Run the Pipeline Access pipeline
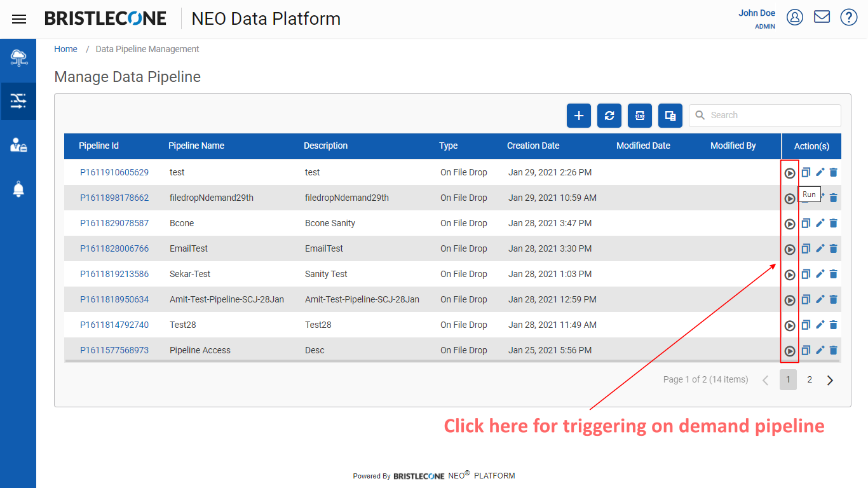Viewport: 868px width, 488px height. [790, 351]
